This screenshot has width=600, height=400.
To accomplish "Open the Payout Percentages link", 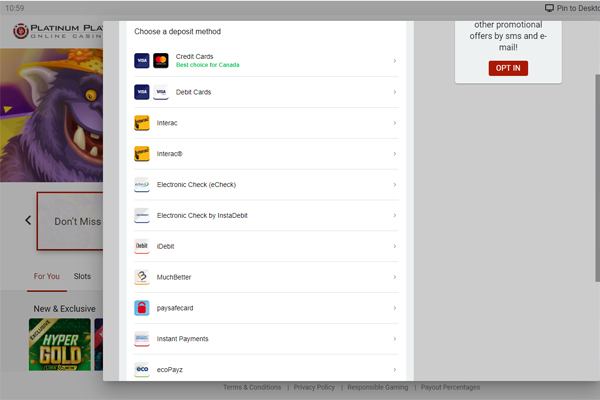I will [x=450, y=387].
